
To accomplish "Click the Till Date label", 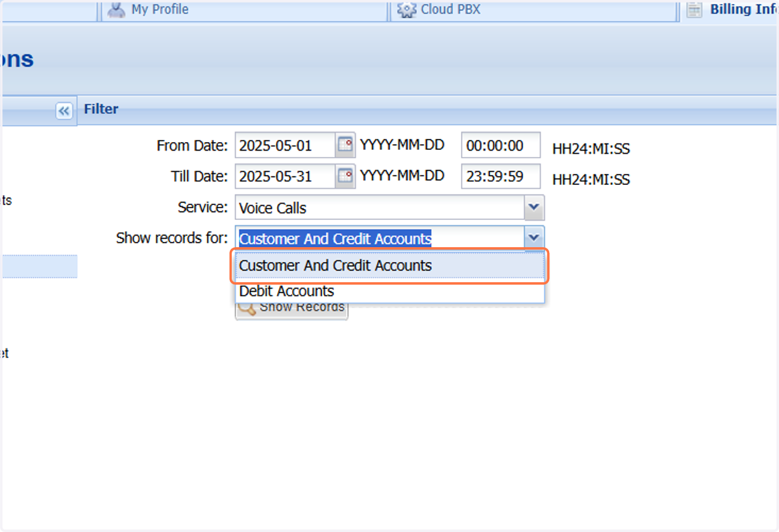I will (x=199, y=176).
